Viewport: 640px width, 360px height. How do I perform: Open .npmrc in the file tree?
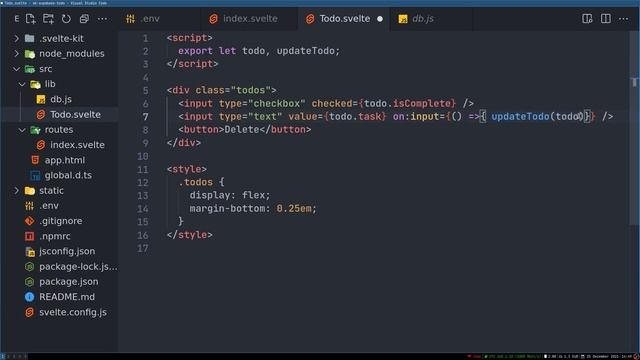click(x=55, y=236)
